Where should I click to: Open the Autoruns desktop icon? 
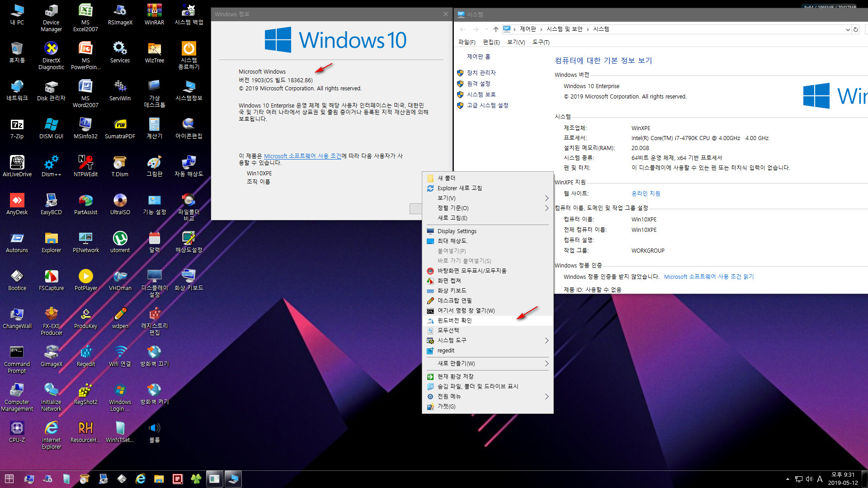click(17, 243)
